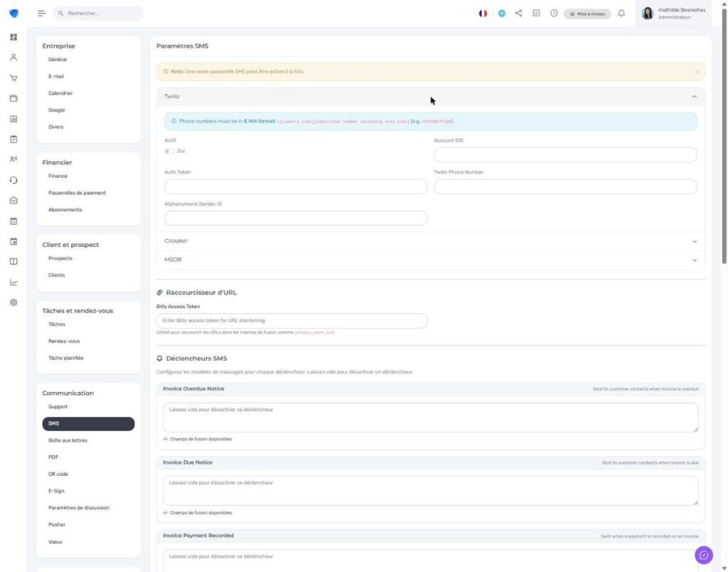Toggle the hamburger menu icon
Viewport: 728px width, 572px height.
click(42, 14)
